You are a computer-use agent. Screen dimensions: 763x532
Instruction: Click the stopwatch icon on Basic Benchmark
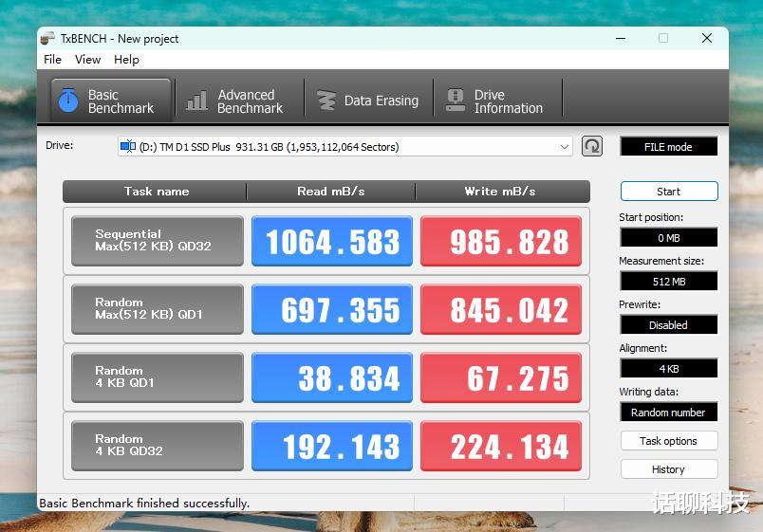pyautogui.click(x=68, y=101)
